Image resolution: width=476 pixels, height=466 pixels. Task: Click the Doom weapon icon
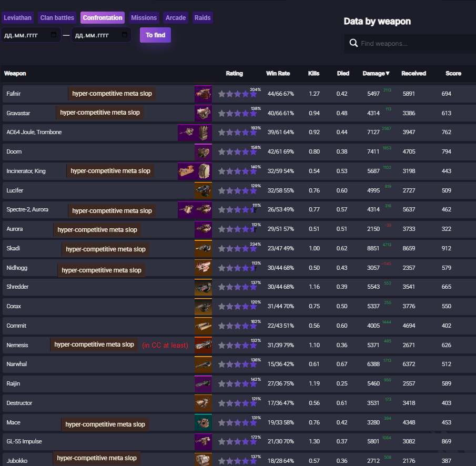click(203, 152)
